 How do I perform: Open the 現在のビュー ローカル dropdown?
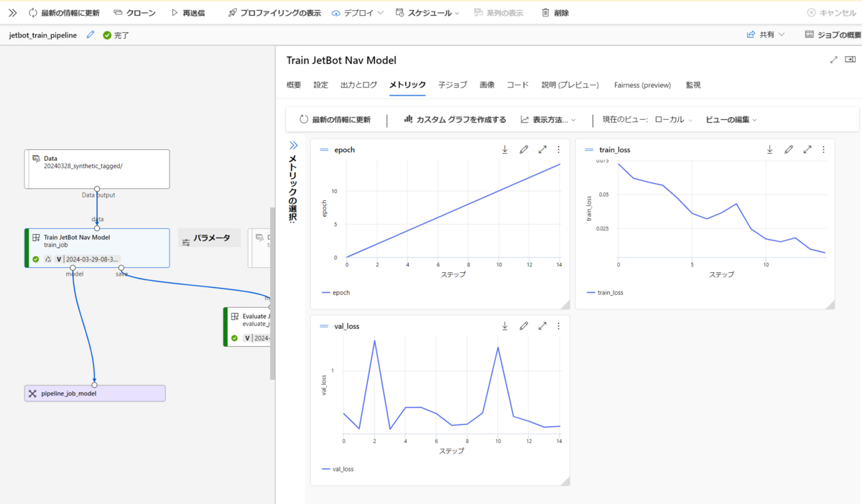point(673,120)
